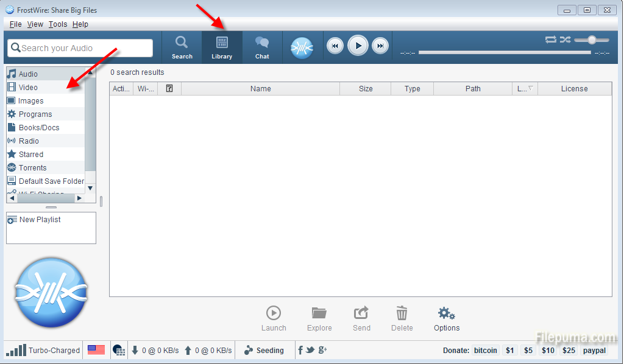Toggle the shuffle playback icon
This screenshot has width=624, height=364.
(565, 40)
